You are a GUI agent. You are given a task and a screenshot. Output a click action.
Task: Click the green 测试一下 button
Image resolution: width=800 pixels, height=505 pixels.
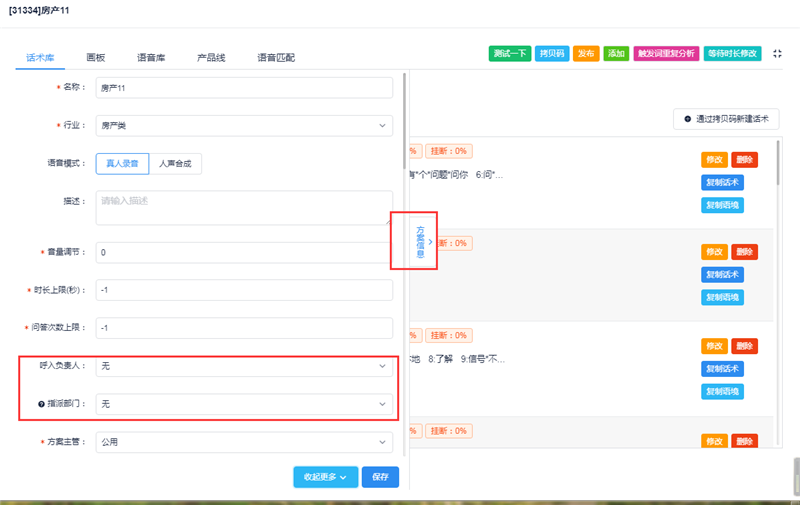point(510,53)
